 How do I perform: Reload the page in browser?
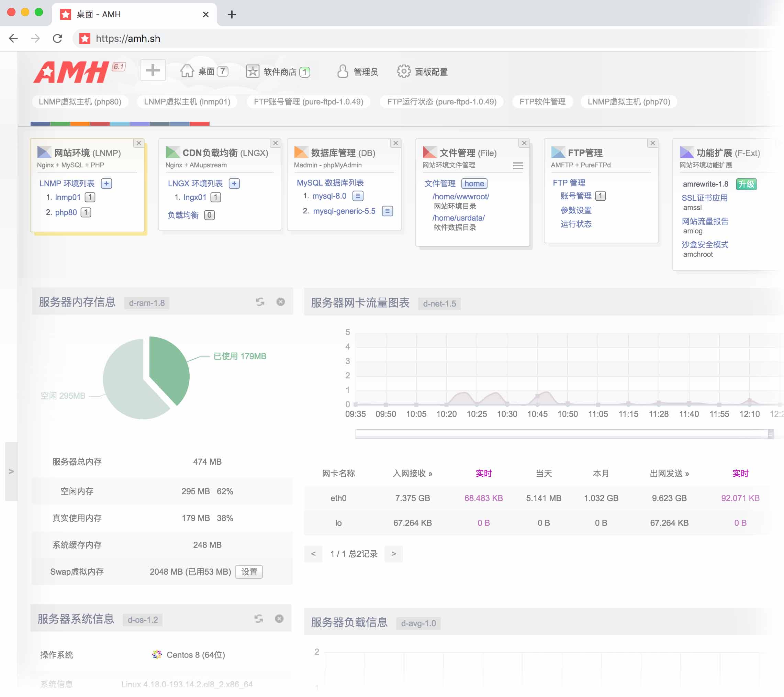(57, 38)
